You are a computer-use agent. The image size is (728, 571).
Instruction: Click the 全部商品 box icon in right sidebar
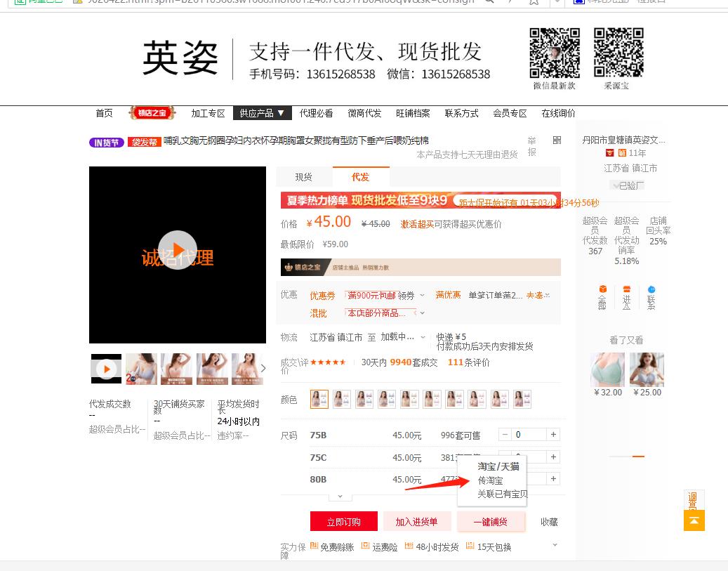(x=603, y=289)
